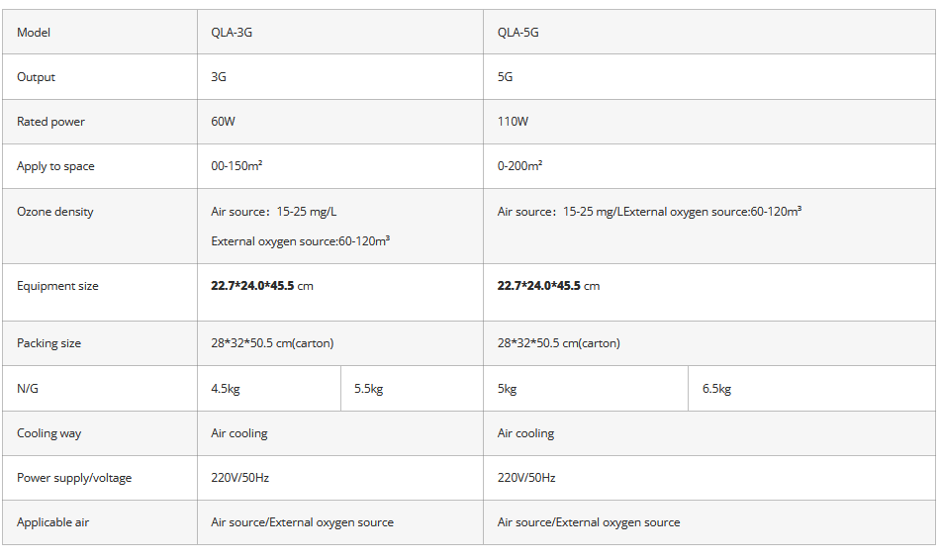Select the 00-150m² space cell

click(236, 166)
